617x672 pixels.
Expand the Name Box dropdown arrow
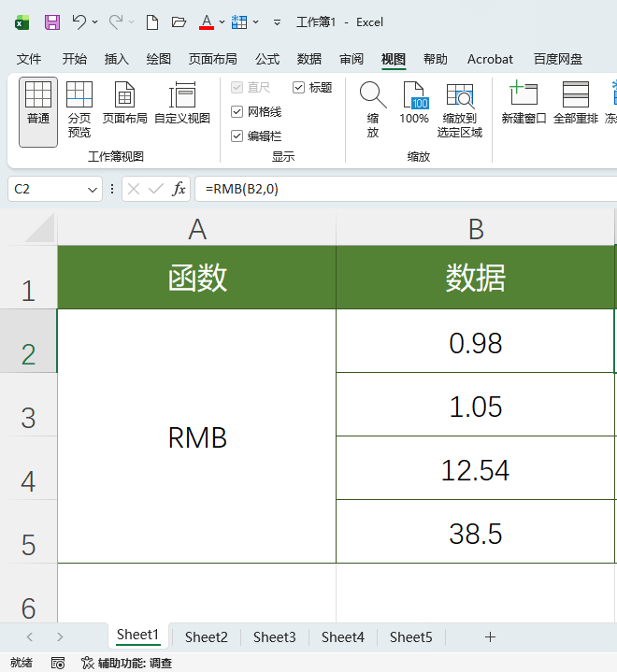[93, 190]
